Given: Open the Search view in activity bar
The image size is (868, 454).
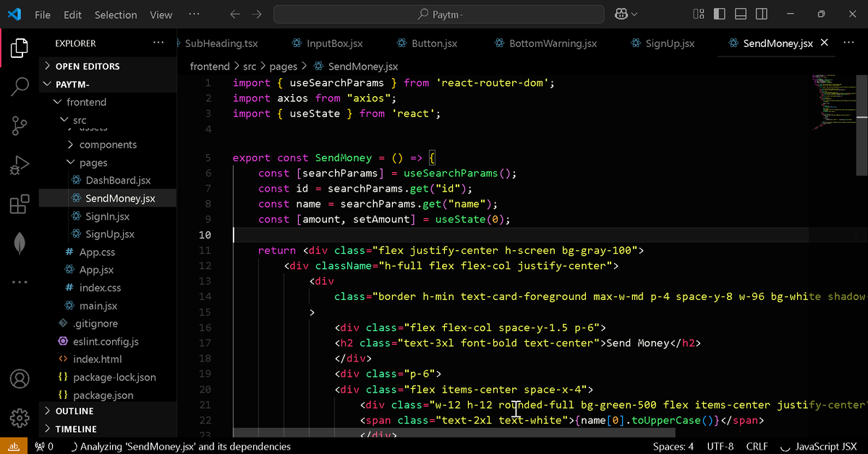Looking at the screenshot, I should pyautogui.click(x=20, y=87).
